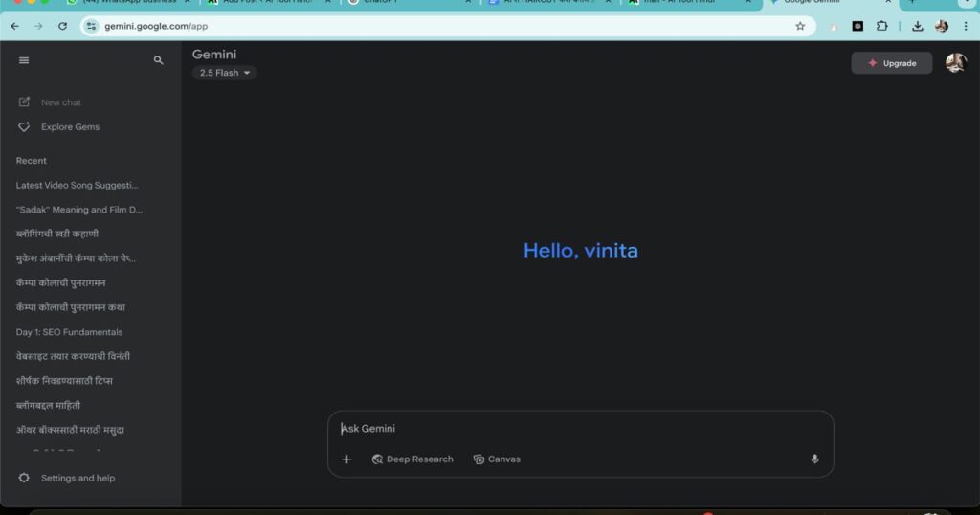Open chat 'ब्लॉगबद्दल माहिती'
Viewport: 980px width, 515px height.
point(49,406)
